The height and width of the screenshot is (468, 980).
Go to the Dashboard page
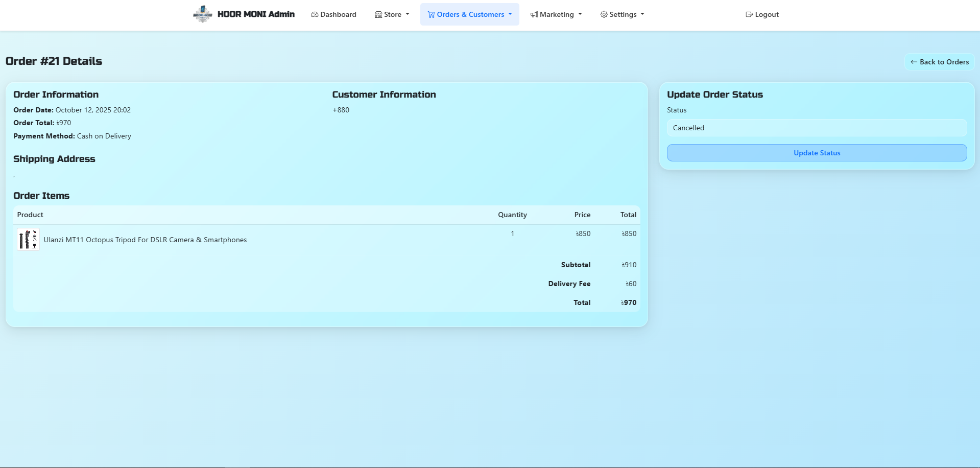[333, 14]
